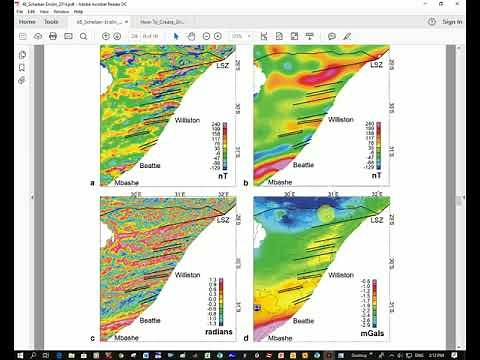Click the send file by email icon
Viewport: 480px width, 360px height.
[x=68, y=36]
